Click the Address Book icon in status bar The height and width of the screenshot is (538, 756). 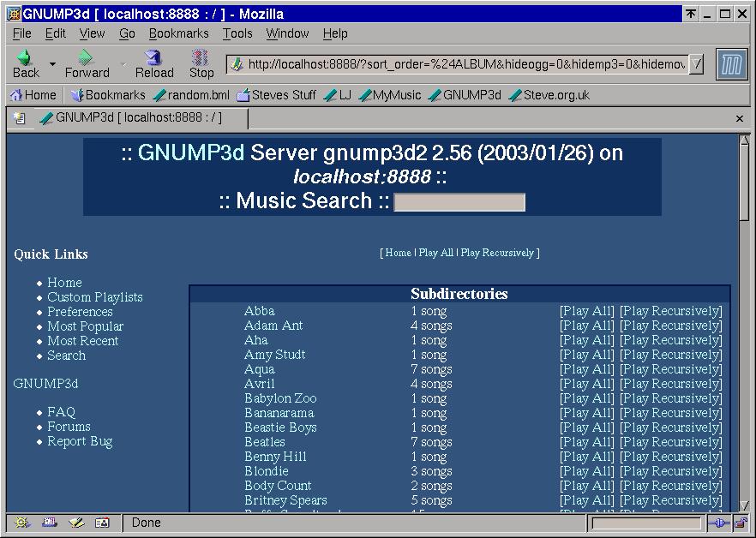coord(102,523)
